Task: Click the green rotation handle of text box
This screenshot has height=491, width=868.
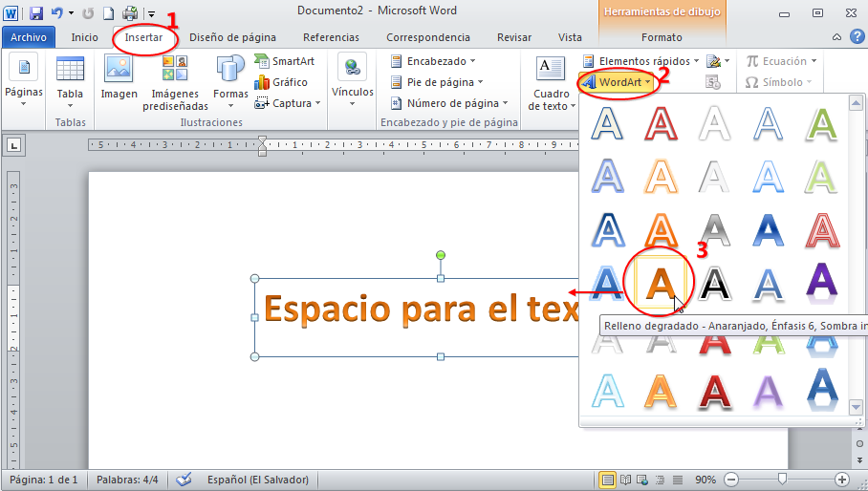Action: click(441, 255)
